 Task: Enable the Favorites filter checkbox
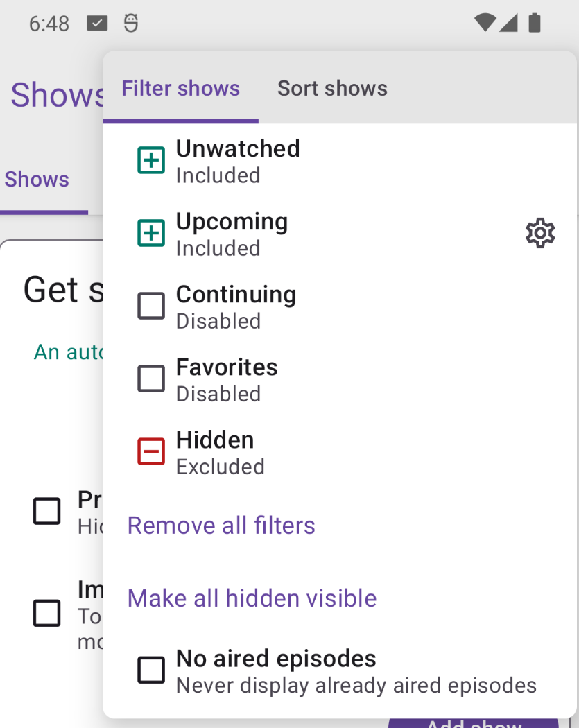click(151, 379)
